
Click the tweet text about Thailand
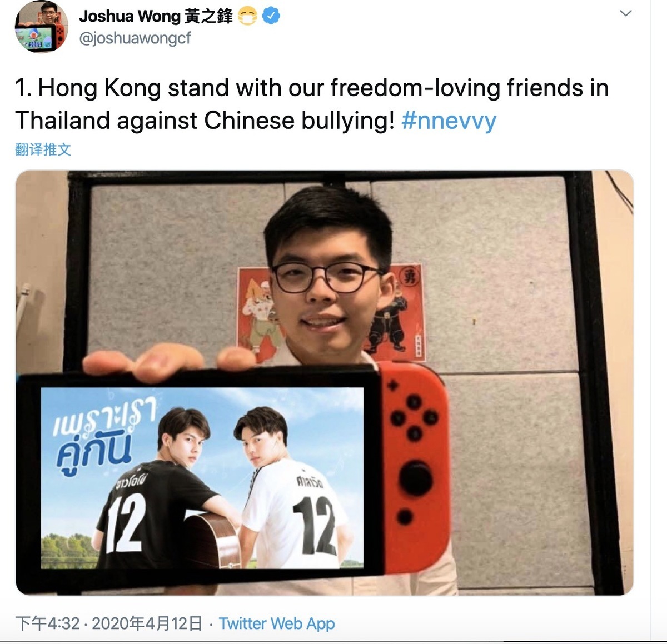pos(312,104)
